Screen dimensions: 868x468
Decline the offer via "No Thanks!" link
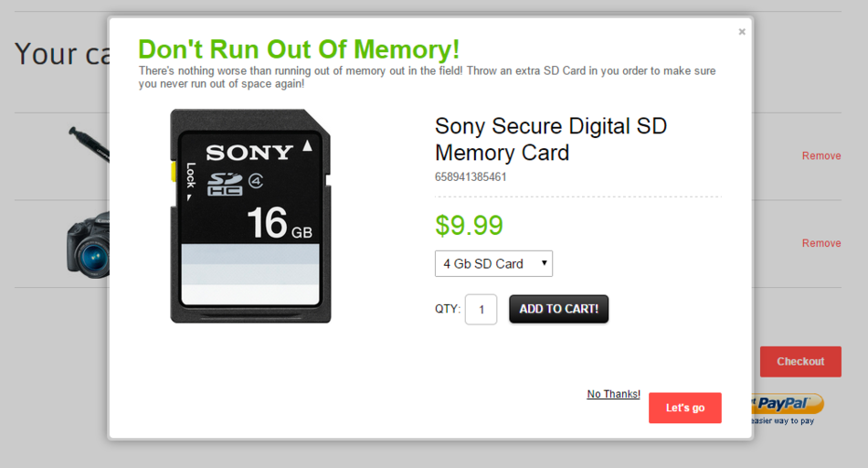click(x=613, y=394)
